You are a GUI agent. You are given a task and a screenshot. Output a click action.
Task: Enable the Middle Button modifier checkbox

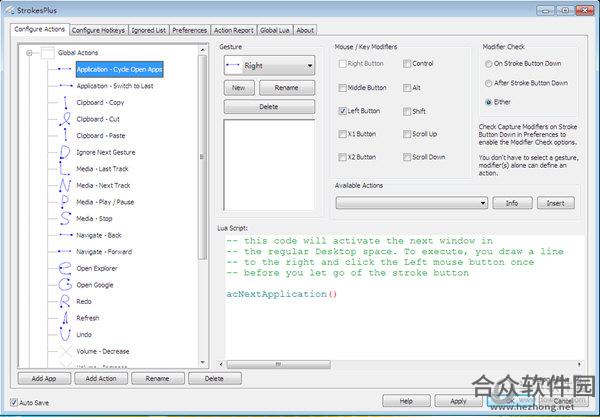click(x=342, y=88)
